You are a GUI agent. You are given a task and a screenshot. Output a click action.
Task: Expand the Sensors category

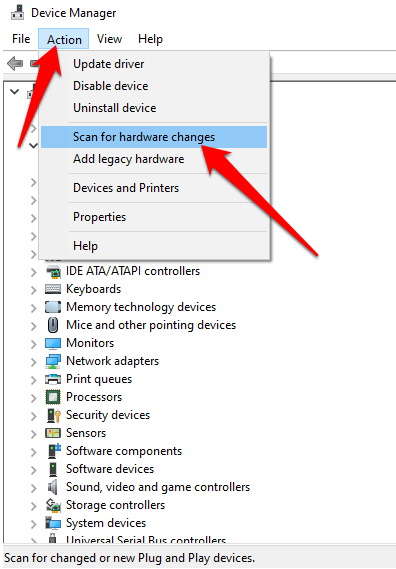pyautogui.click(x=33, y=434)
